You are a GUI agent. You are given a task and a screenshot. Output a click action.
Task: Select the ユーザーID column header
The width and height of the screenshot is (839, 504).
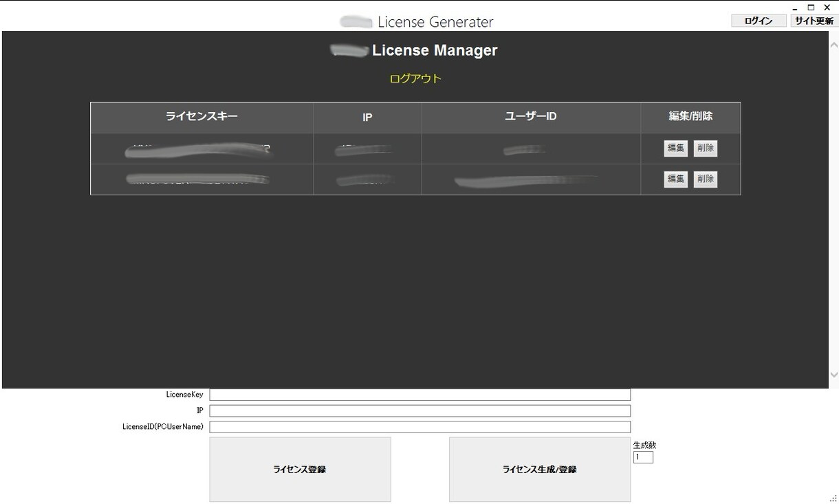[x=531, y=117]
